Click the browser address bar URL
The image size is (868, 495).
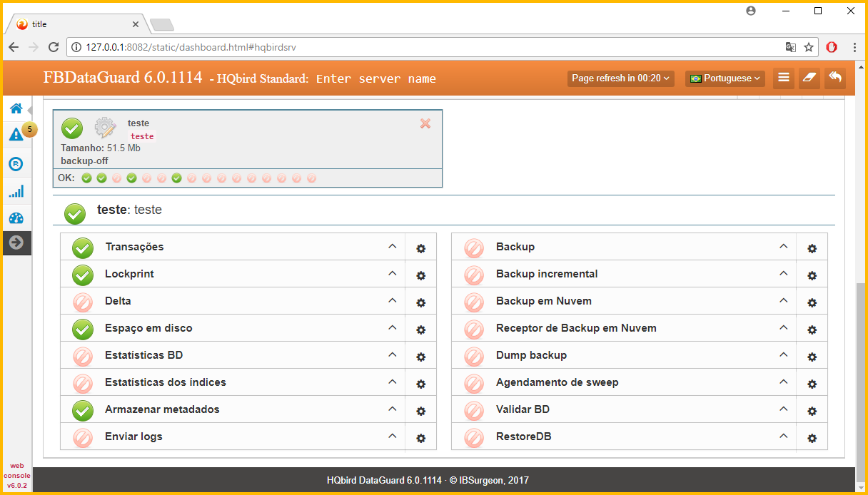coord(191,47)
